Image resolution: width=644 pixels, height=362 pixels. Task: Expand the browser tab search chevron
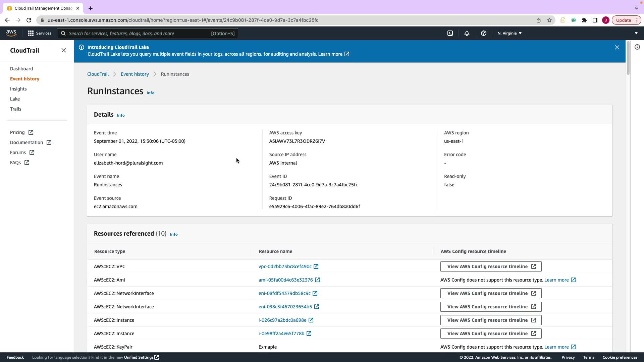(x=636, y=8)
